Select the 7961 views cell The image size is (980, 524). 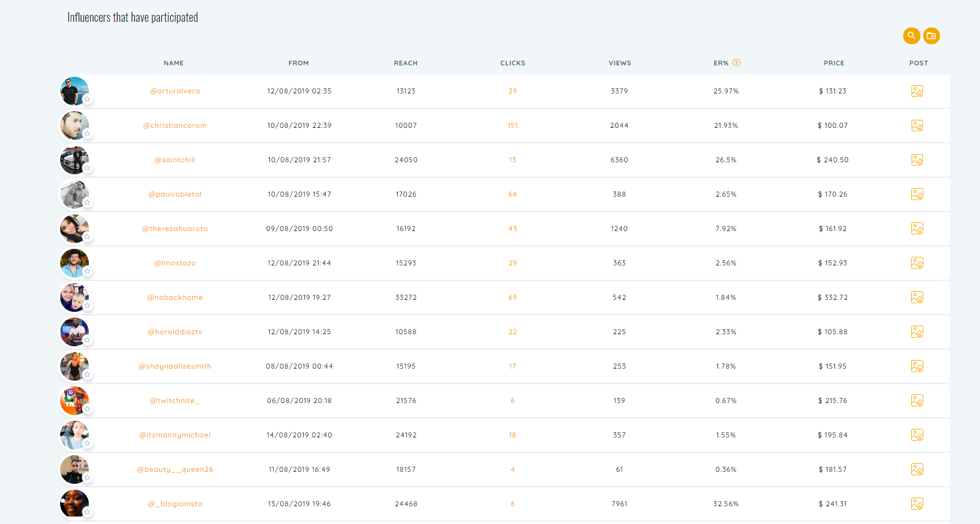(x=620, y=504)
